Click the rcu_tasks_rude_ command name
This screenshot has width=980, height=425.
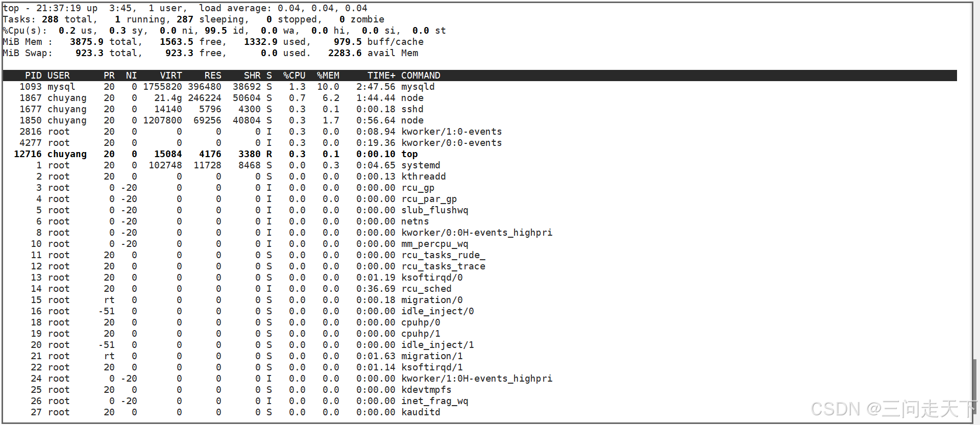tap(443, 255)
